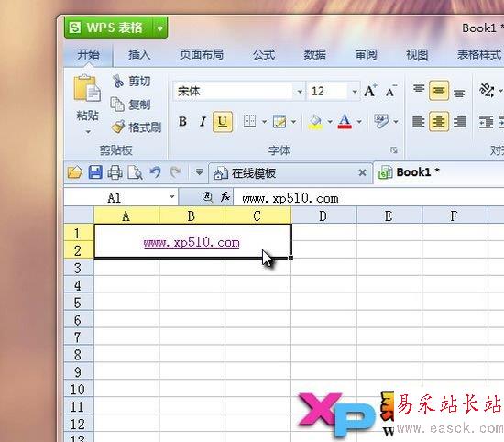Click the text orientation icon
The width and height of the screenshot is (504, 442).
click(x=487, y=90)
